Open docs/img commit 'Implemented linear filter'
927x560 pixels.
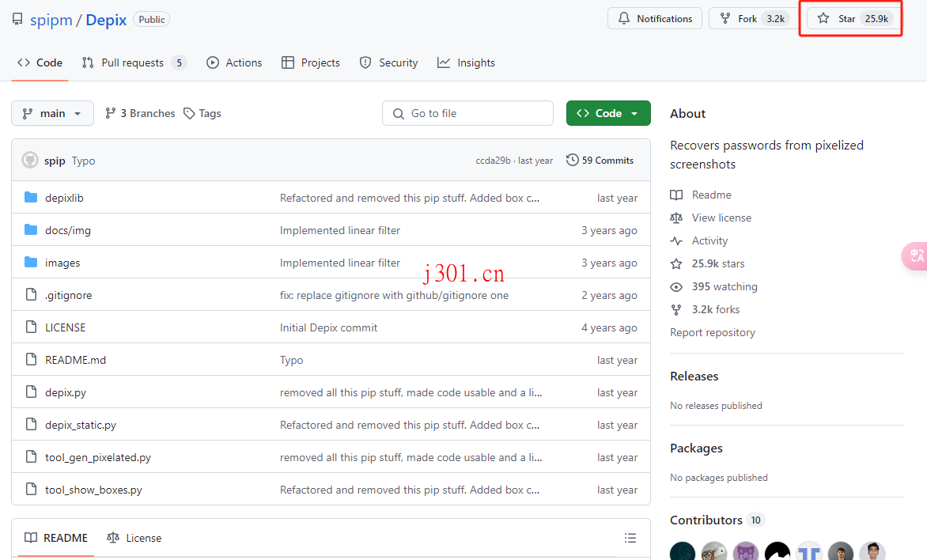pyautogui.click(x=340, y=231)
